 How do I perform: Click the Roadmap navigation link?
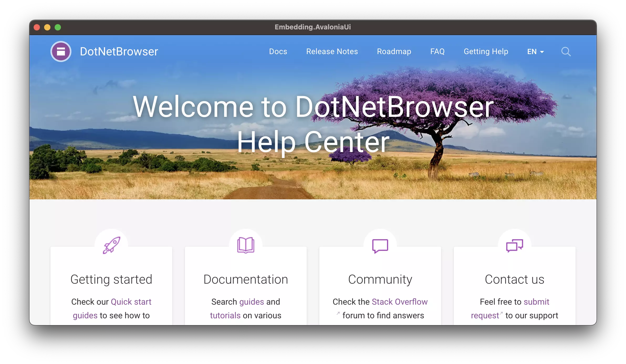[394, 51]
